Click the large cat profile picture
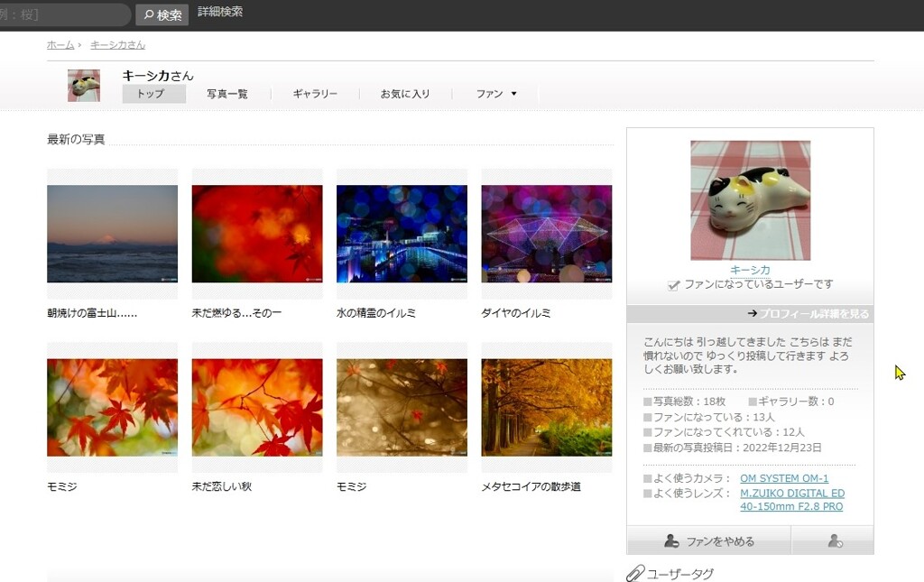The height and width of the screenshot is (582, 924). [750, 200]
